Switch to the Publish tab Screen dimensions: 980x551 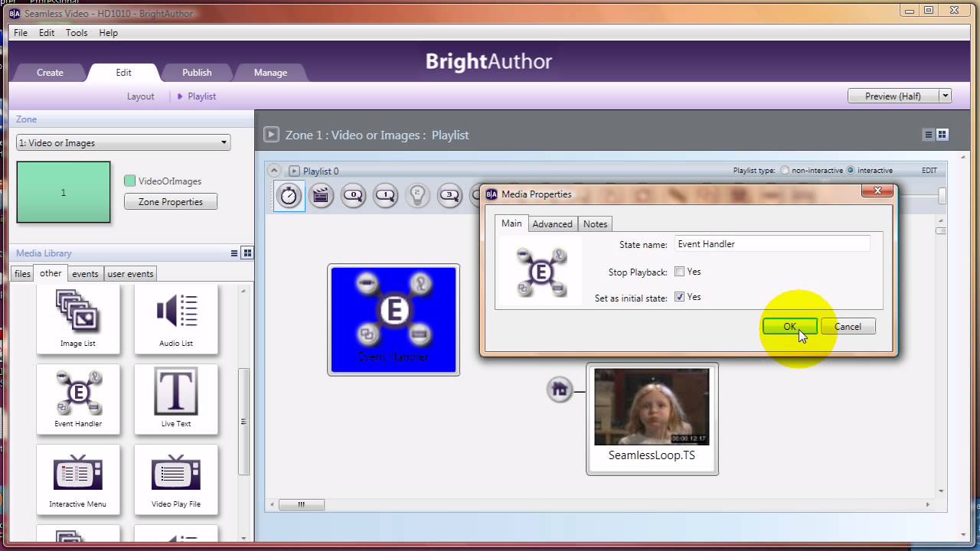(x=197, y=73)
